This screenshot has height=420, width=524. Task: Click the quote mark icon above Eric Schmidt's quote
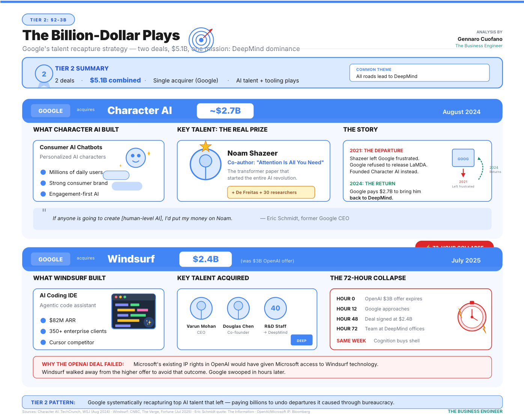(x=44, y=210)
